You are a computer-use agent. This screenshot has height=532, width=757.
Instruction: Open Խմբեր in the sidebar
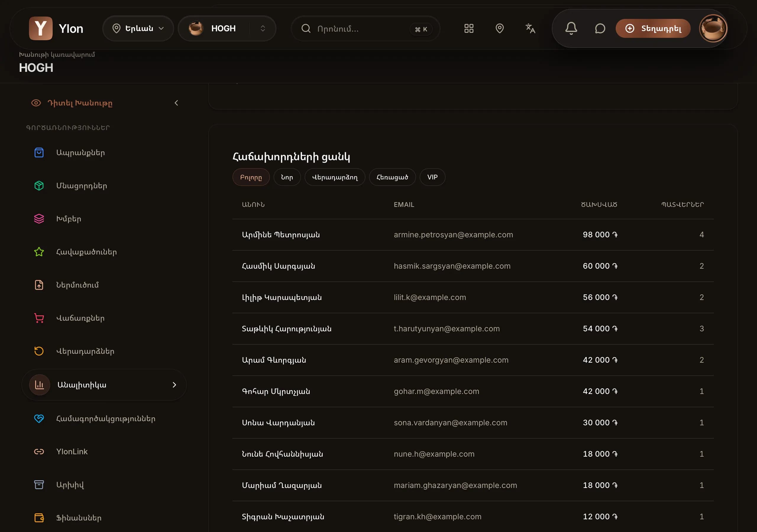point(104,219)
